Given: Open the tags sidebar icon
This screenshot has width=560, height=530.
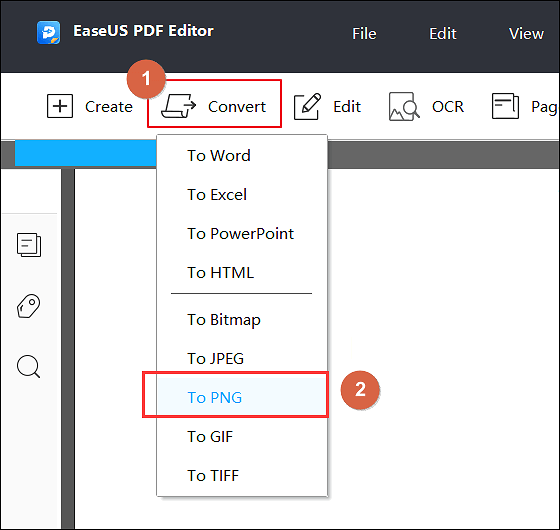Looking at the screenshot, I should (x=29, y=306).
